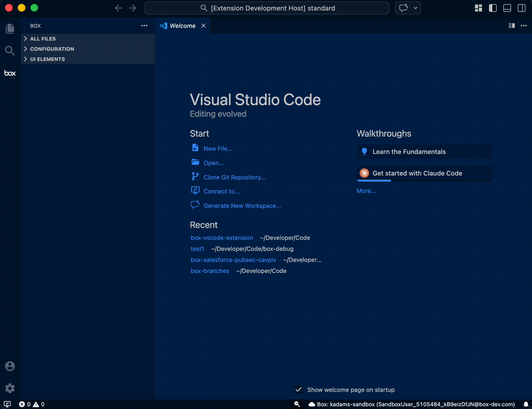The width and height of the screenshot is (532, 409).
Task: Open the Manage settings gear
Action: [10, 388]
